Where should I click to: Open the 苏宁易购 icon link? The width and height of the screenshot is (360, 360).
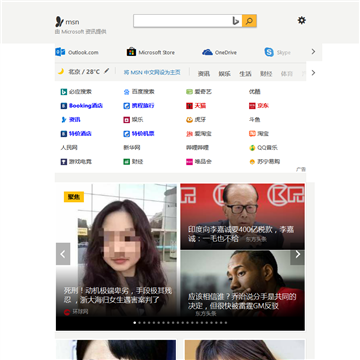252,162
